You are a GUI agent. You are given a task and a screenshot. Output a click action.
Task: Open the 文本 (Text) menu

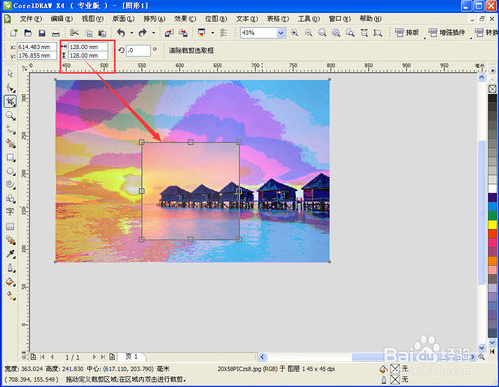[x=247, y=19]
